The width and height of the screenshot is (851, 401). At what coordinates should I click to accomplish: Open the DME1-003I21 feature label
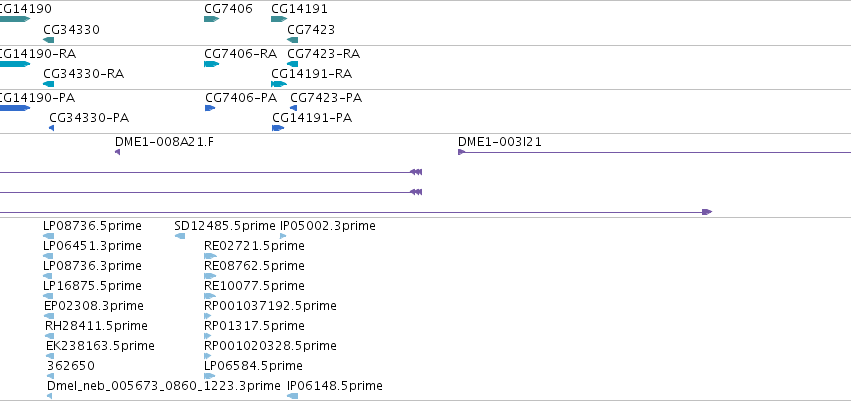pos(500,142)
